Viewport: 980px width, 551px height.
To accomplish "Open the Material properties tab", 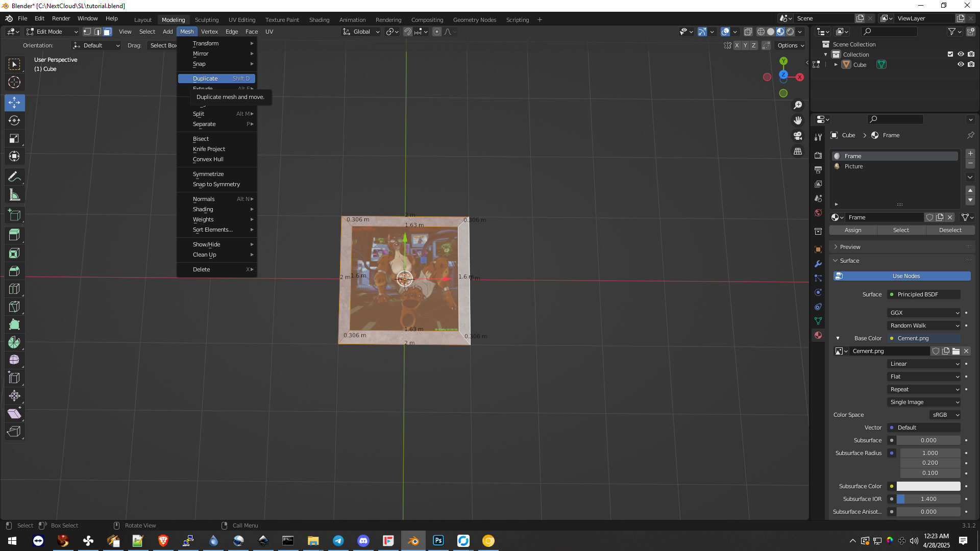I will 818,335.
